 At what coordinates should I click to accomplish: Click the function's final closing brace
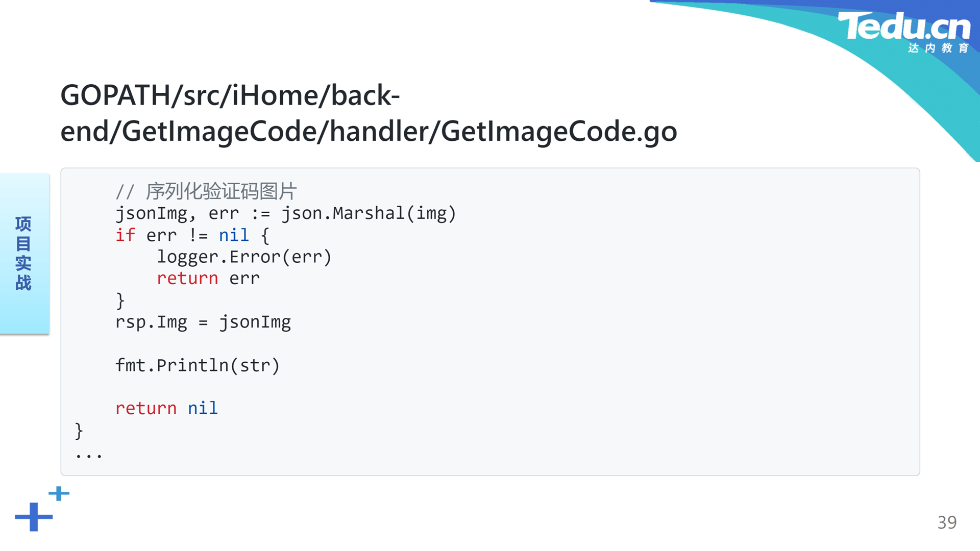[79, 431]
